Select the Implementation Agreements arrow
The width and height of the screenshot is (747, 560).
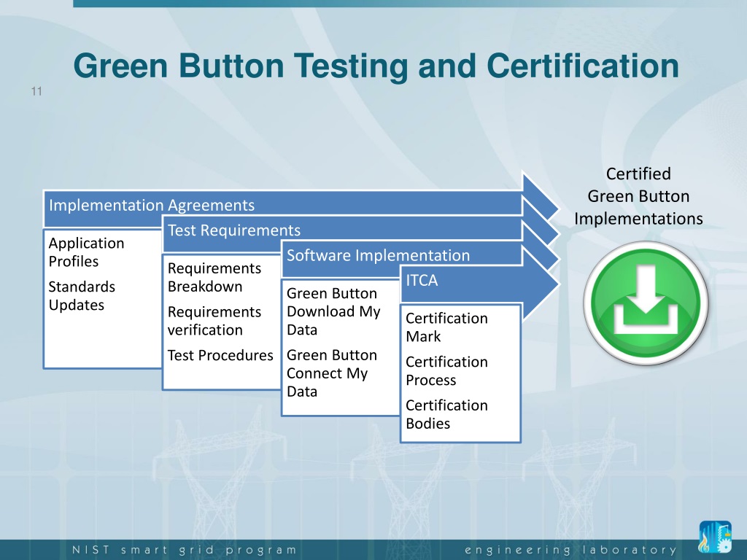pos(301,205)
